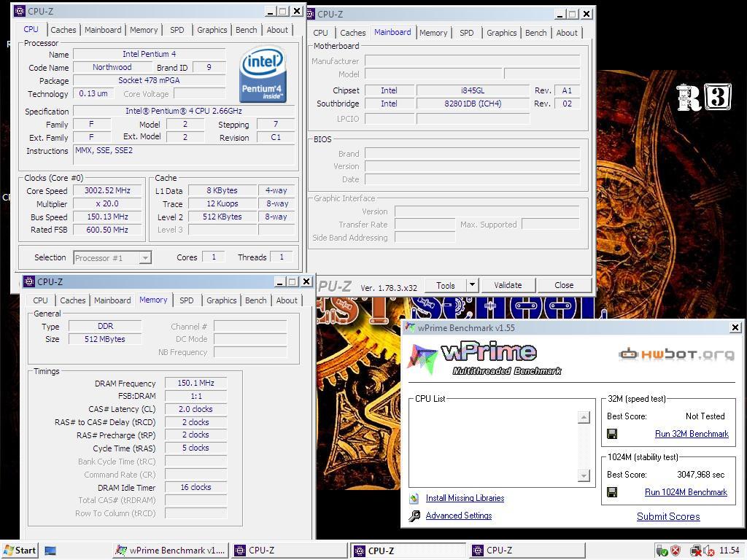Click the Install Missing Libraries icon
The width and height of the screenshot is (747, 560).
pos(414,498)
